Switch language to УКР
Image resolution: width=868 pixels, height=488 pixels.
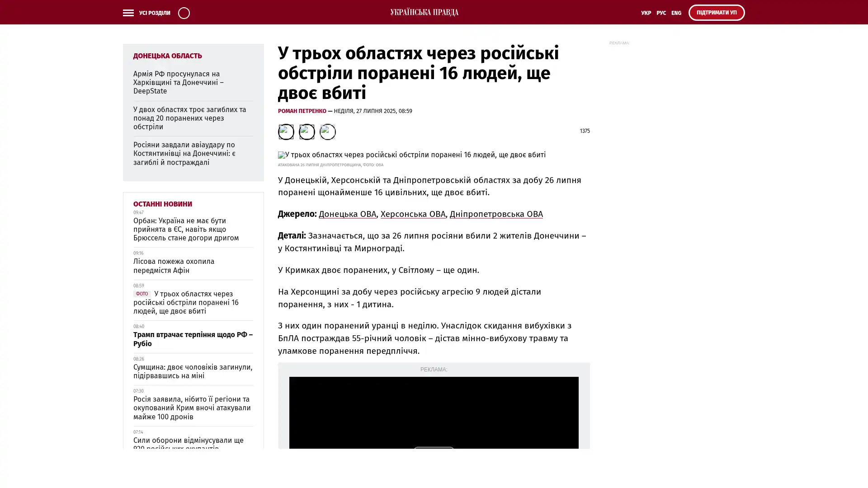(x=646, y=13)
